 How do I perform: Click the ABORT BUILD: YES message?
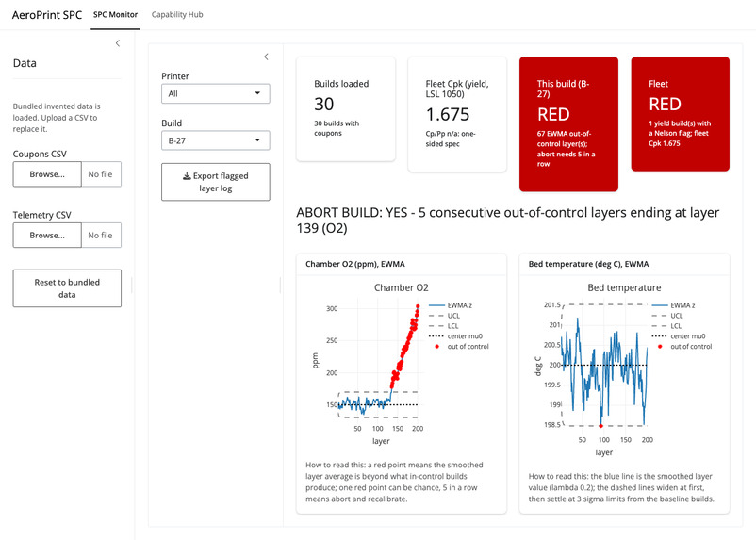508,220
